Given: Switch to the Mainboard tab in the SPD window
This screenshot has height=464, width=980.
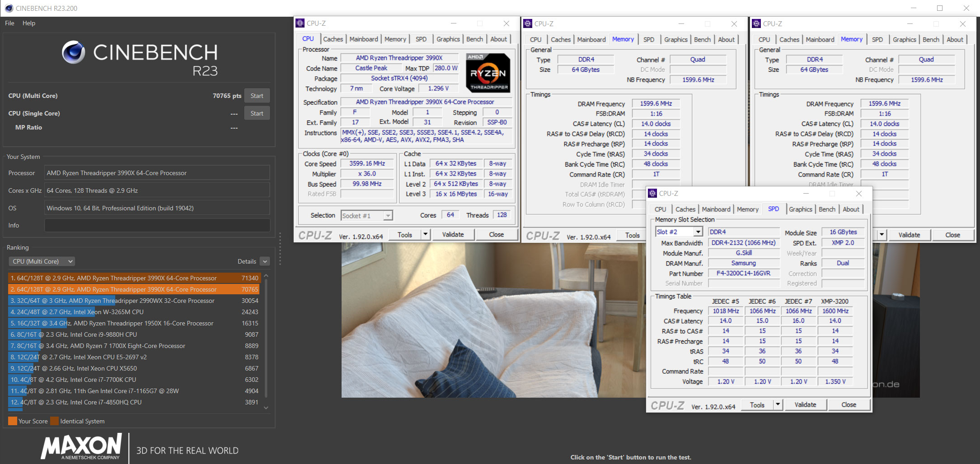Looking at the screenshot, I should coord(716,209).
